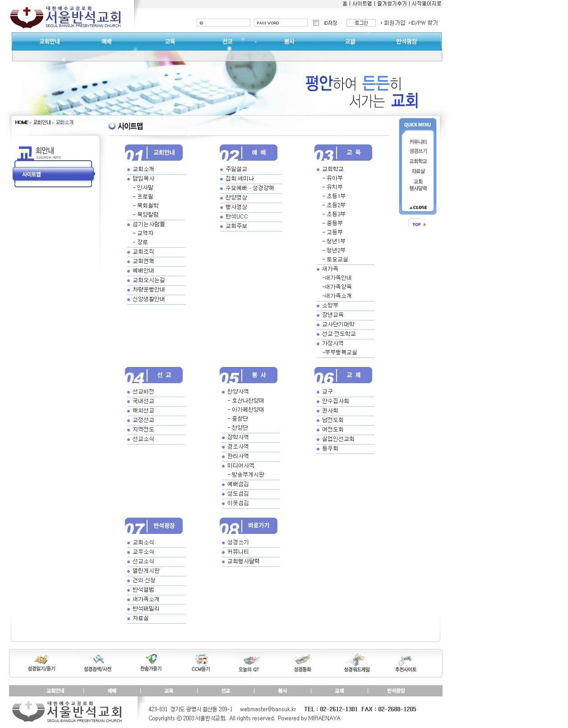The height and width of the screenshot is (728, 568).
Task: Click the 로그인 button
Action: point(361,23)
